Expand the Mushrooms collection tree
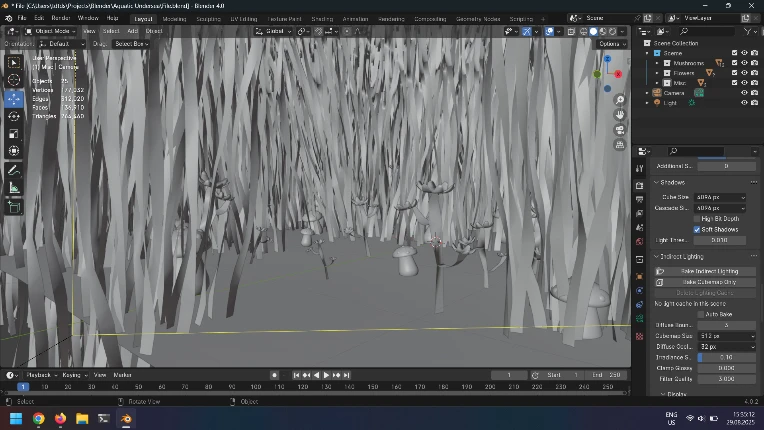 pyautogui.click(x=657, y=63)
